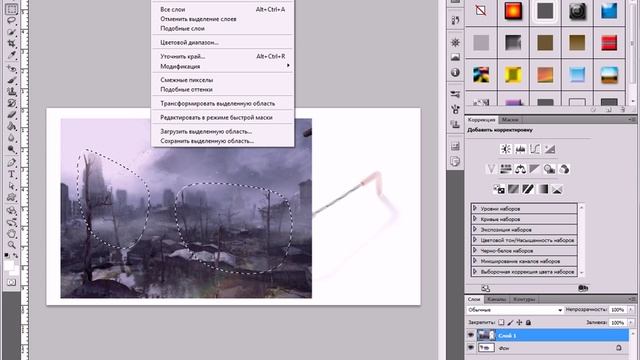Screen dimensions: 640x360
Task: Open Info panel (i icon) in dock
Action: tap(455, 73)
